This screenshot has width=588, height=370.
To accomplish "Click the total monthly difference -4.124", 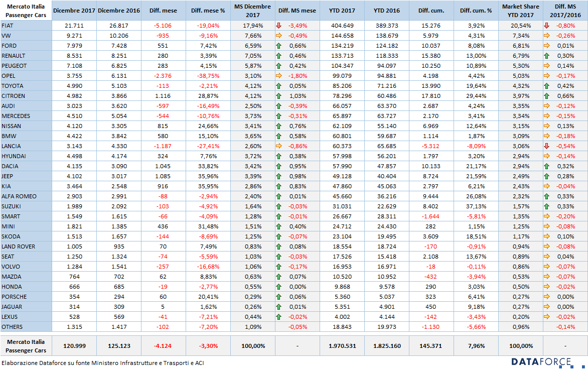I will point(164,346).
